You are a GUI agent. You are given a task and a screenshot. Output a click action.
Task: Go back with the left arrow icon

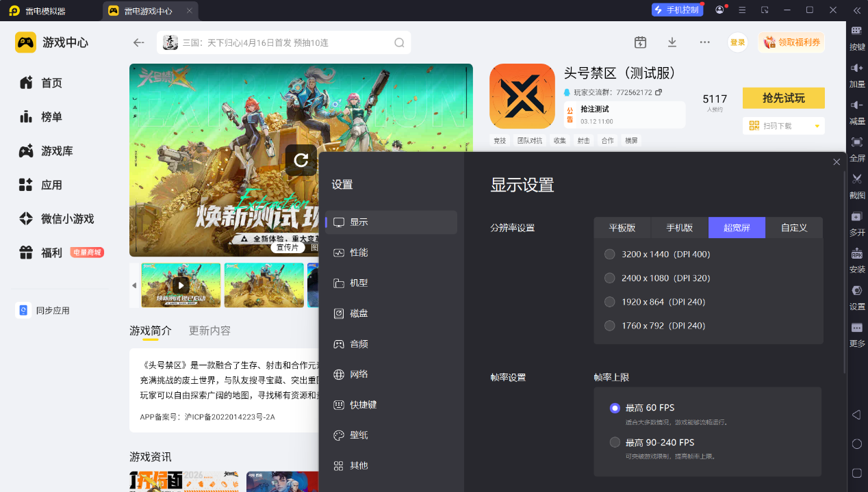click(139, 42)
